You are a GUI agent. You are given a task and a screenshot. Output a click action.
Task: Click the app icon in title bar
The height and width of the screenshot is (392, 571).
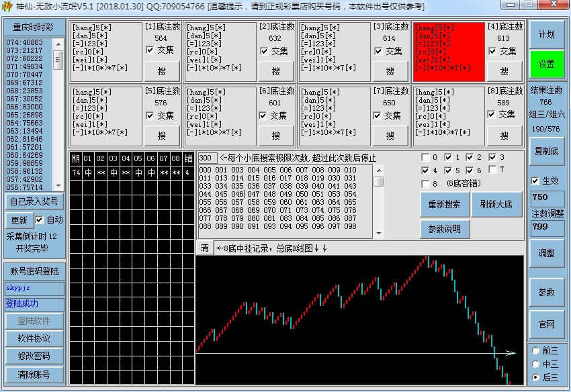coord(7,6)
